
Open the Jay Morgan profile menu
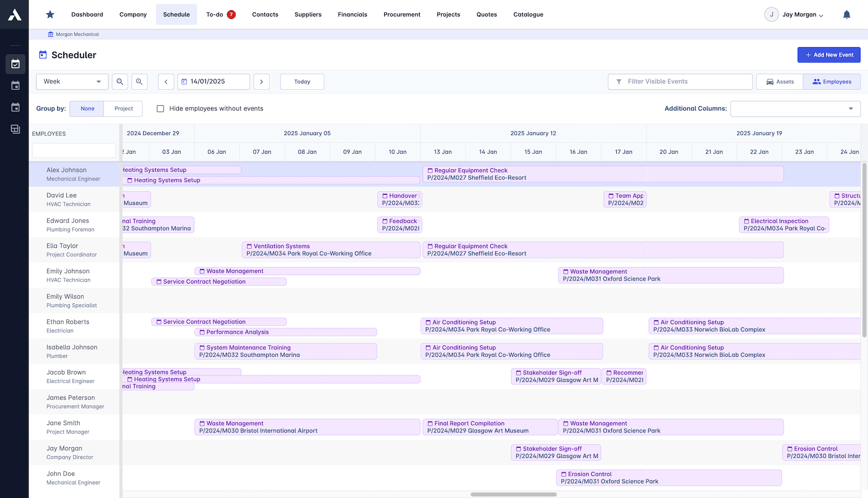794,14
